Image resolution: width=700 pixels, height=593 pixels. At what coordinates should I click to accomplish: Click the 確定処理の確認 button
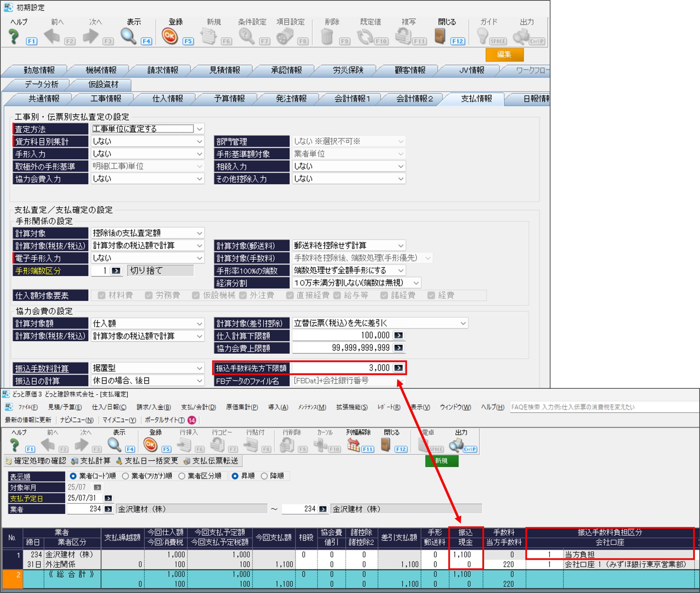[x=36, y=461]
